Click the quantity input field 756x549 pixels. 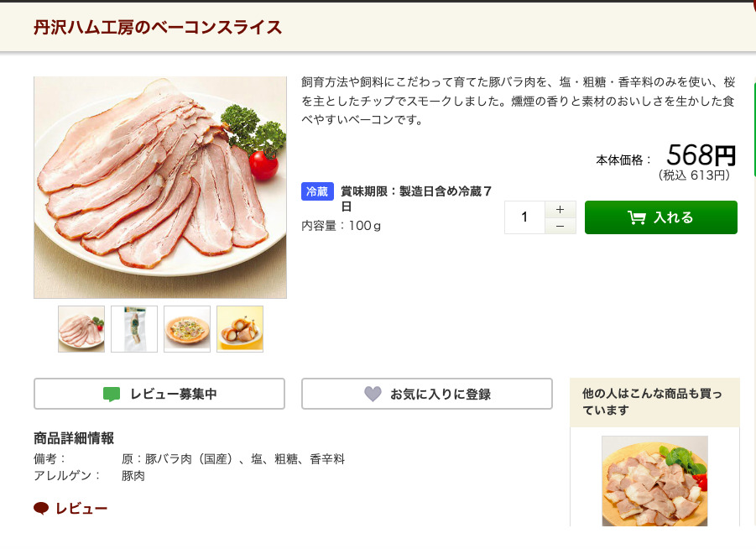(x=525, y=217)
